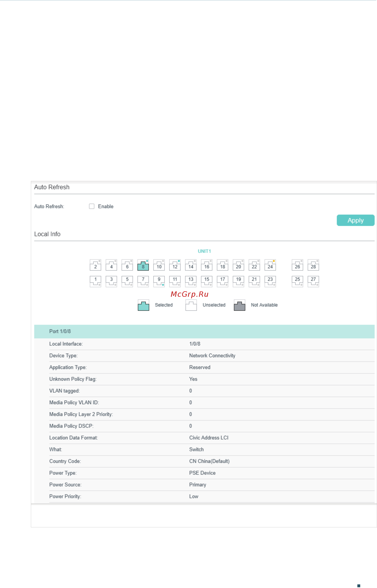Select port 28 icon
The width and height of the screenshot is (377, 588).
pyautogui.click(x=313, y=265)
